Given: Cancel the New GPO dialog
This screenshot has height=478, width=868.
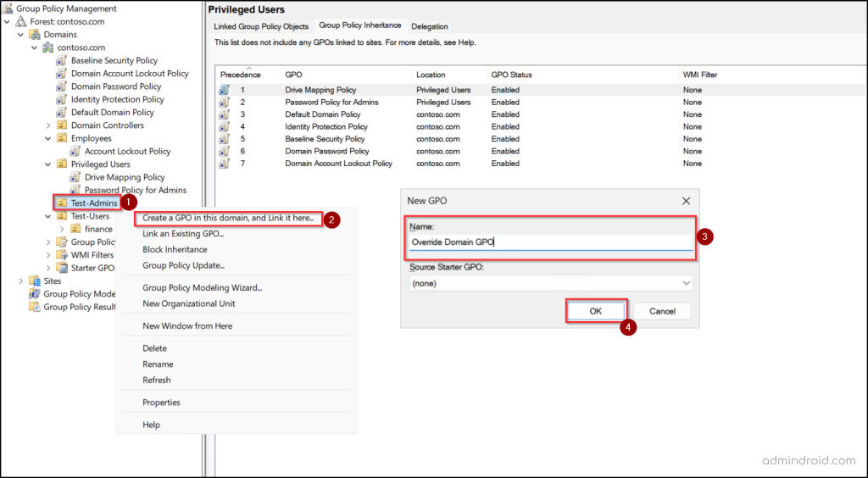Looking at the screenshot, I should (662, 311).
